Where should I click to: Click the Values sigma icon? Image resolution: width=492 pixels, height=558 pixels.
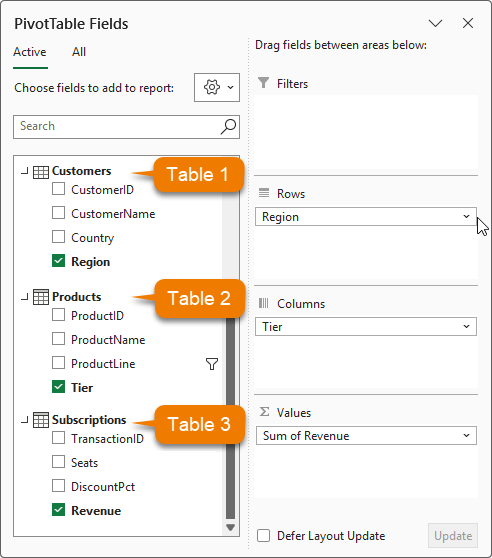pyautogui.click(x=264, y=412)
